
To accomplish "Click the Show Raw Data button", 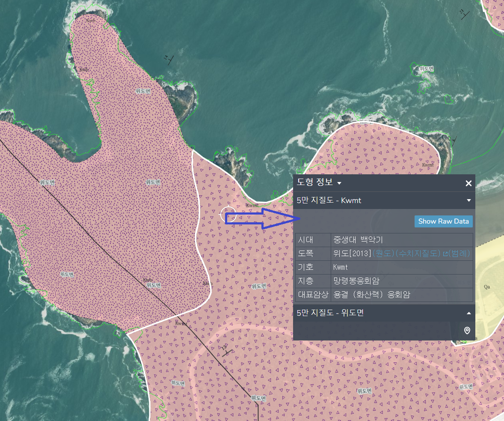I will pyautogui.click(x=443, y=221).
